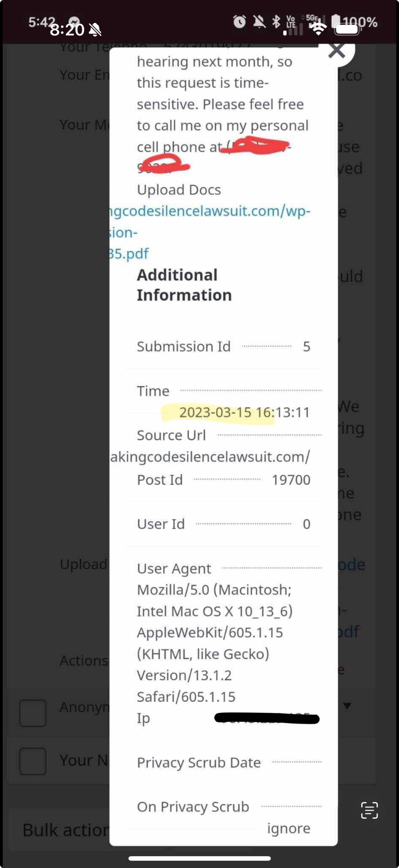Image resolution: width=399 pixels, height=868 pixels.
Task: Close the submission details popup
Action: pos(337,51)
